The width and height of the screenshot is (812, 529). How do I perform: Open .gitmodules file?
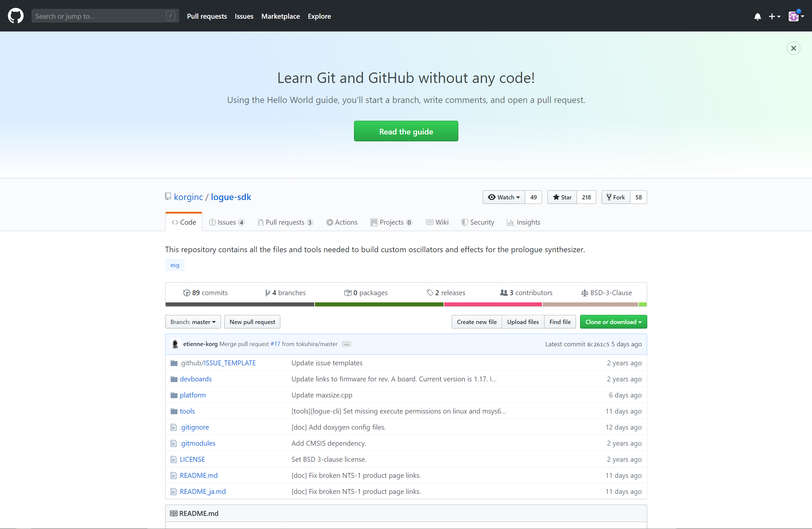(x=198, y=443)
